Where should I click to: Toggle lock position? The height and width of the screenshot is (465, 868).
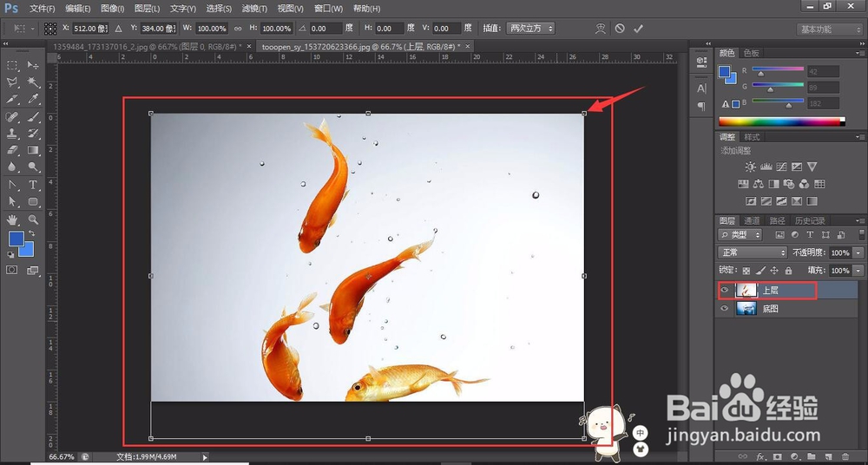point(774,271)
